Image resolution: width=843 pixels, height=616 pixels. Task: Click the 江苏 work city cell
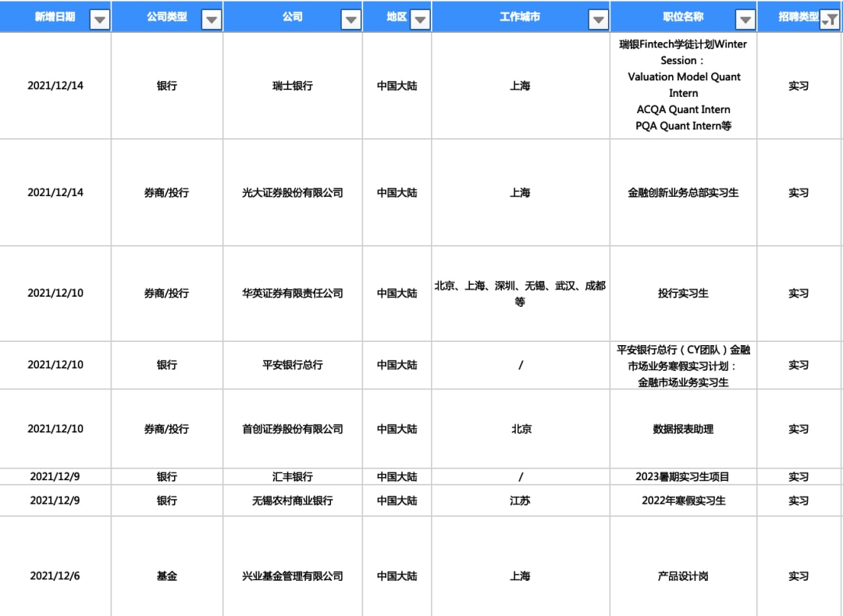tap(521, 500)
